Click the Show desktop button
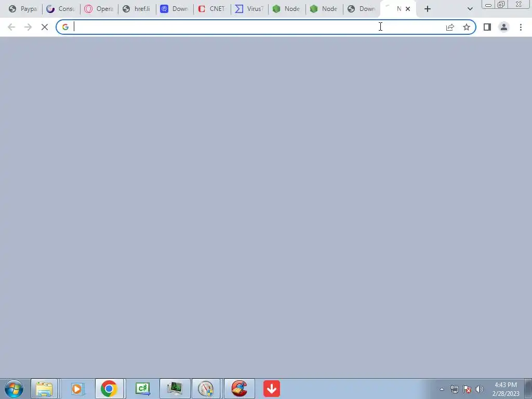 pyautogui.click(x=528, y=389)
